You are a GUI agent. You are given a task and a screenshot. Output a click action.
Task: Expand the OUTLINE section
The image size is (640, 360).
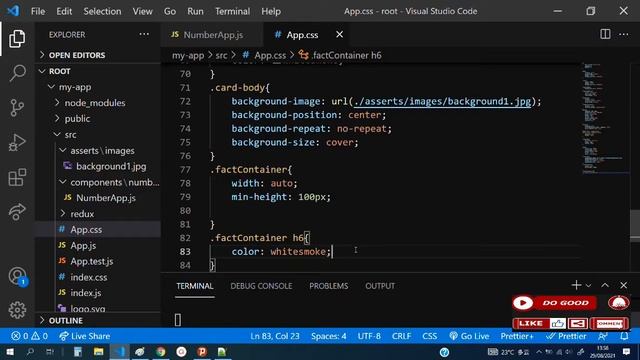point(65,320)
